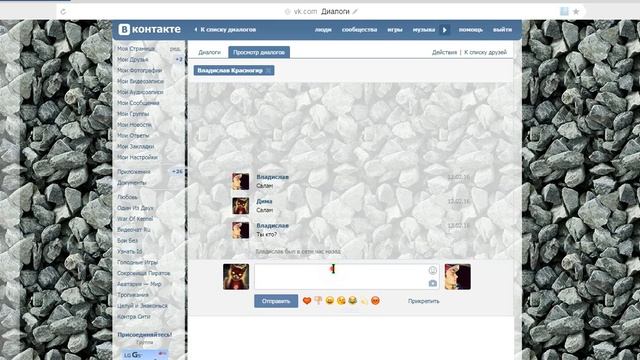Open Приложения in sidebar
This screenshot has width=640, height=360.
[134, 172]
